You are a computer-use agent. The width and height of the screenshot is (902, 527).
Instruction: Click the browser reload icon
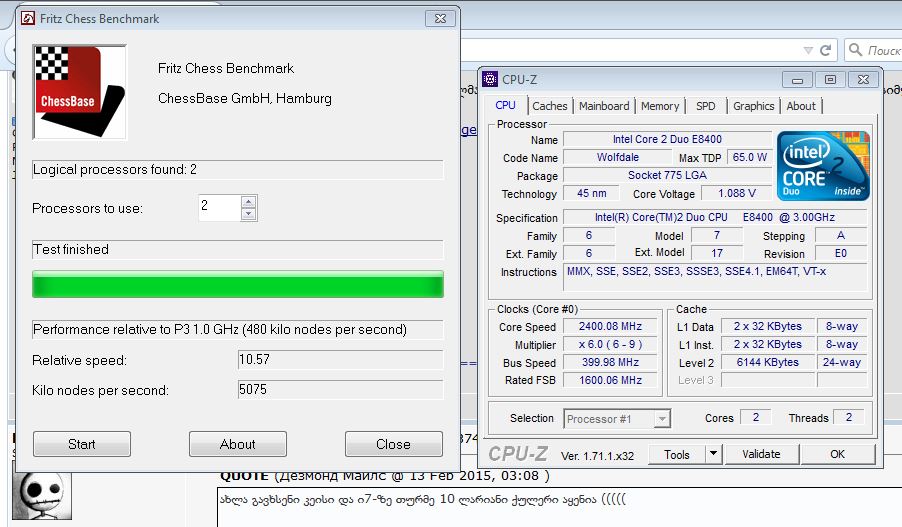pyautogui.click(x=825, y=50)
